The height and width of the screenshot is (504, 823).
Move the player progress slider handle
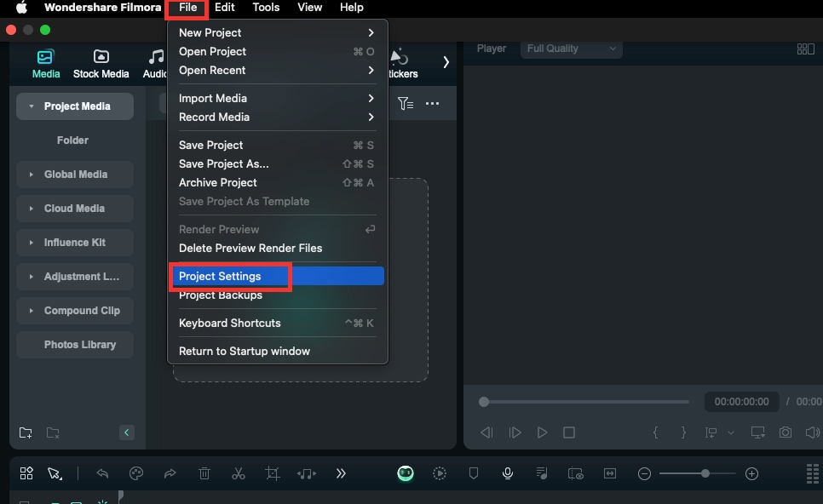point(484,402)
